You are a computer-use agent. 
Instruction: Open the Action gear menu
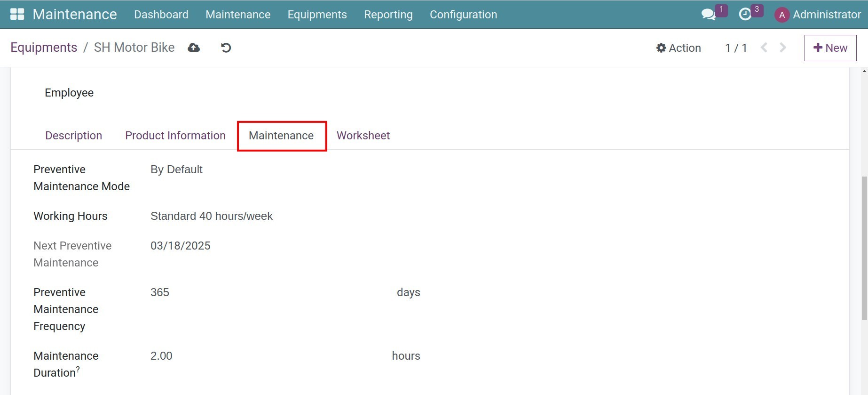tap(679, 48)
